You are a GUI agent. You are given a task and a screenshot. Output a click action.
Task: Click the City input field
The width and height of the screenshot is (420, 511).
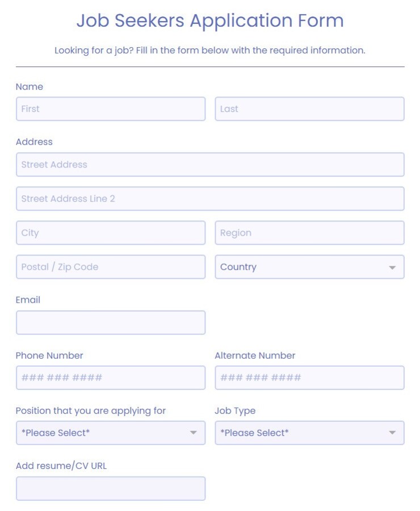[111, 233]
